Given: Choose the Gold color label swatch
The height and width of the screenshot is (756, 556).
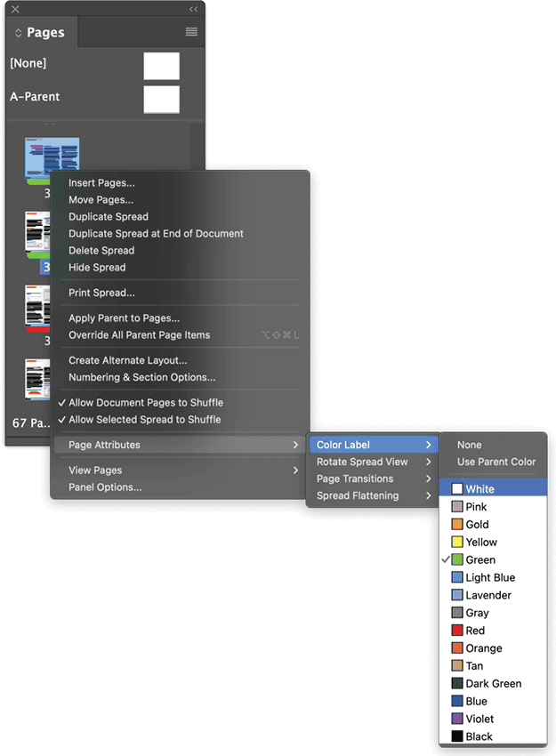Looking at the screenshot, I should (477, 525).
